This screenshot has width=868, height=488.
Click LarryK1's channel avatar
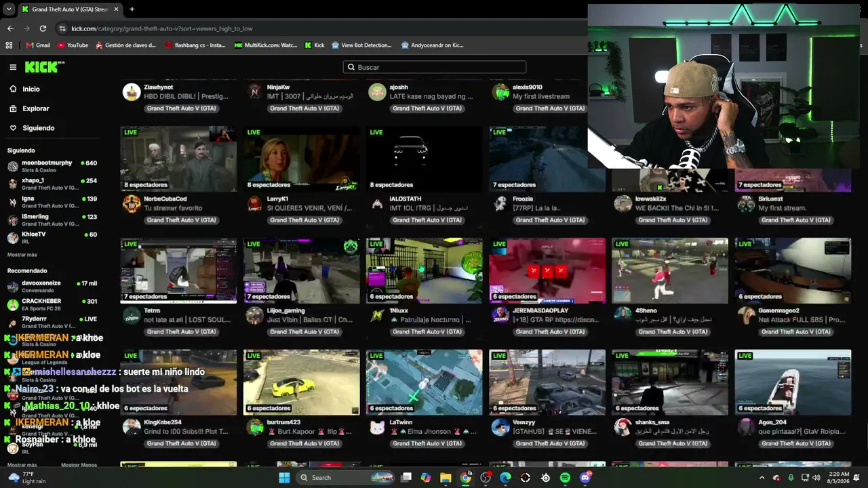254,204
